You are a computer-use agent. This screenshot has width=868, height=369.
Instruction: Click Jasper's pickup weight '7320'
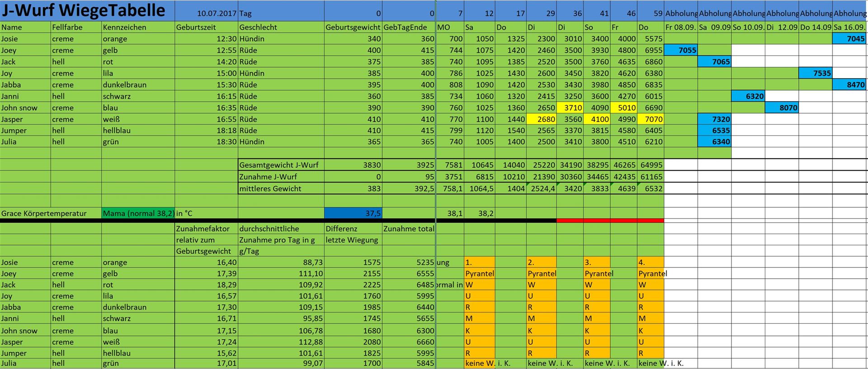[715, 119]
